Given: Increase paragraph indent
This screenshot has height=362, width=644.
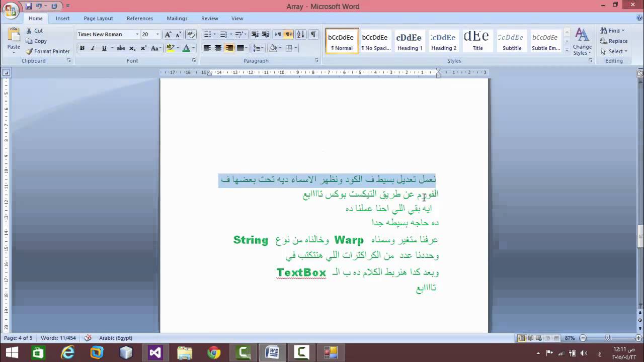Looking at the screenshot, I should click(x=266, y=35).
